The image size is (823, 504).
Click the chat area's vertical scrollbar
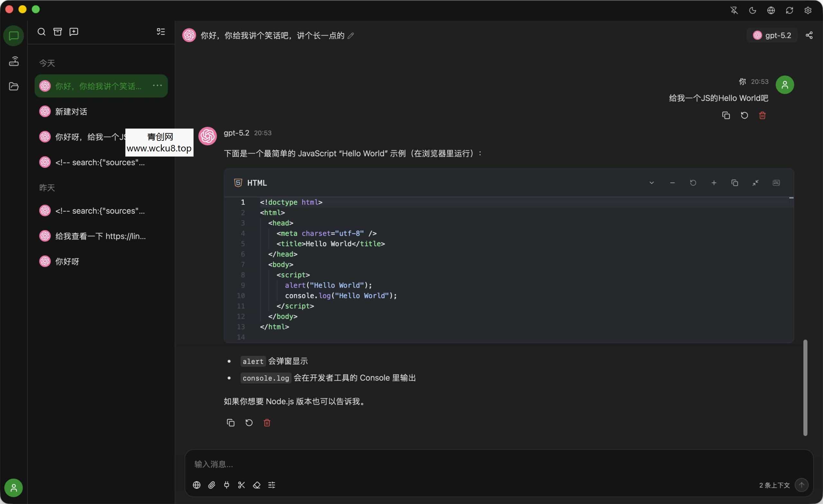click(x=805, y=387)
